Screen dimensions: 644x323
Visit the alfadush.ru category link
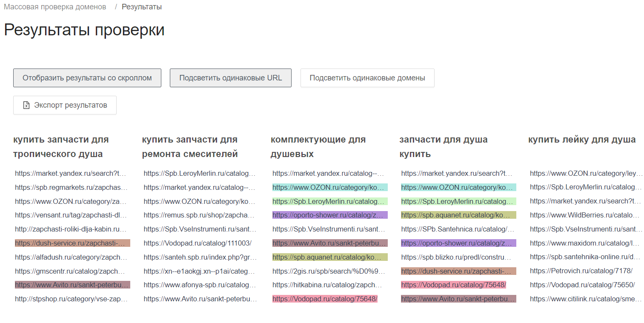[x=71, y=257]
